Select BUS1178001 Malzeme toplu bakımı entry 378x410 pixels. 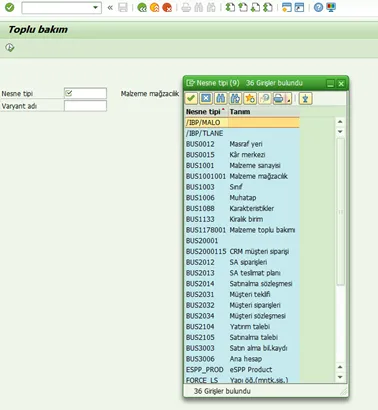[x=242, y=230]
